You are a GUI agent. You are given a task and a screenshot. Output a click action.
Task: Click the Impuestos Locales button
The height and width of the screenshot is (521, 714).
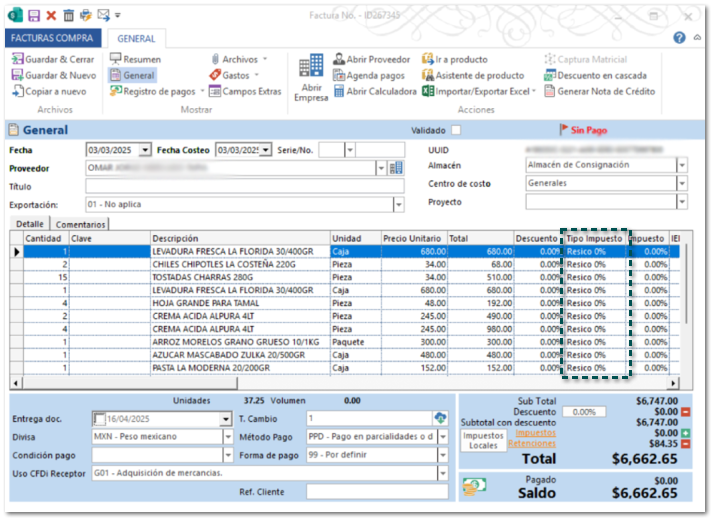pos(483,441)
